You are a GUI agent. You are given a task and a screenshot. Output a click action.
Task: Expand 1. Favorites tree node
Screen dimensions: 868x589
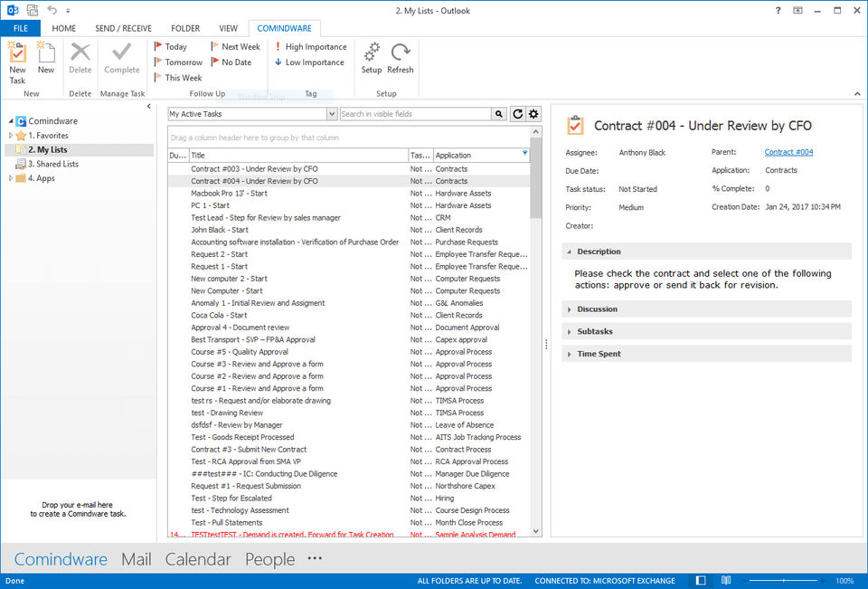(11, 135)
